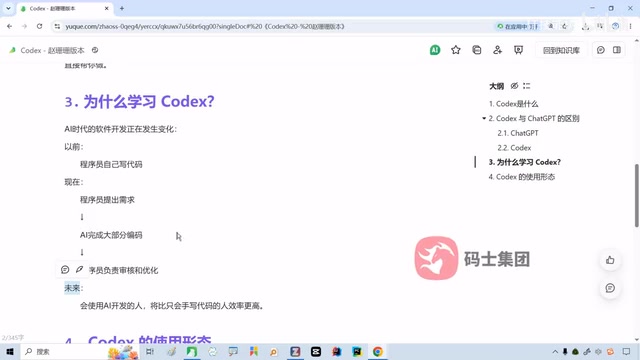Open the comments panel icon in header
Viewport: 640px width, 360px height.
tap(600, 50)
